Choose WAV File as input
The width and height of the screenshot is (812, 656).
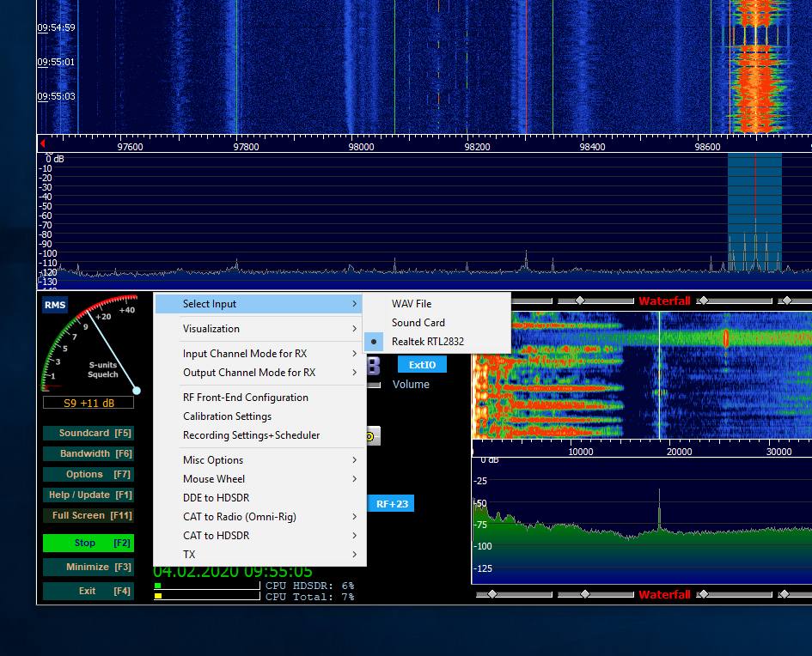[412, 304]
